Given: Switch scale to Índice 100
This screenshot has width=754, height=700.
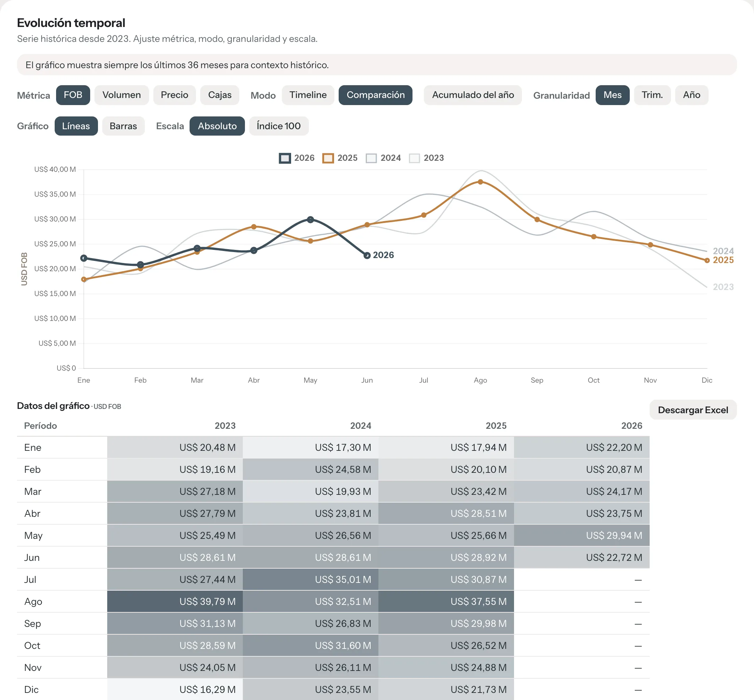Looking at the screenshot, I should pos(278,126).
